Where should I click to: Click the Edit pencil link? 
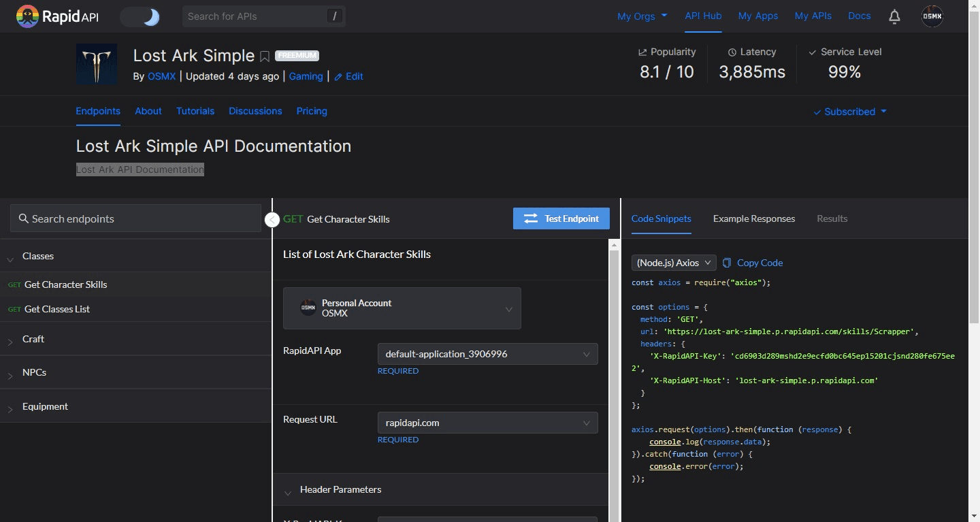pyautogui.click(x=348, y=76)
